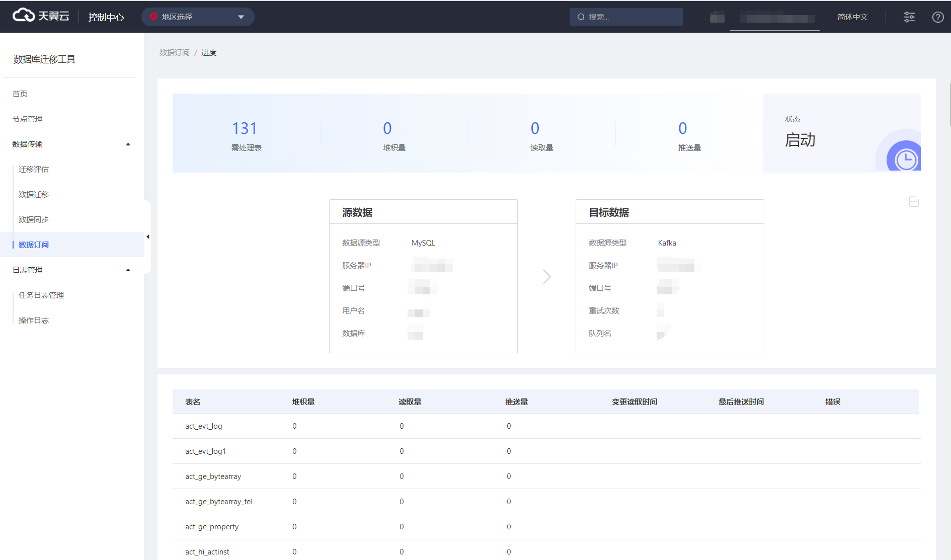Click the 启动 status text
Image resolution: width=951 pixels, height=560 pixels.
[x=800, y=139]
